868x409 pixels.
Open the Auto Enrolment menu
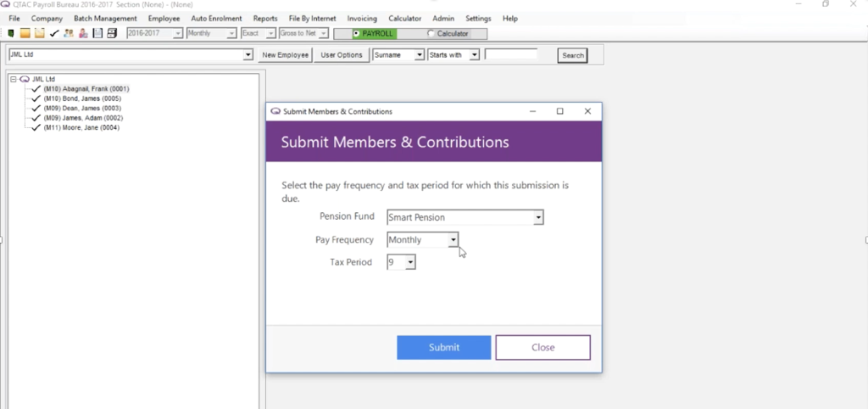point(216,19)
